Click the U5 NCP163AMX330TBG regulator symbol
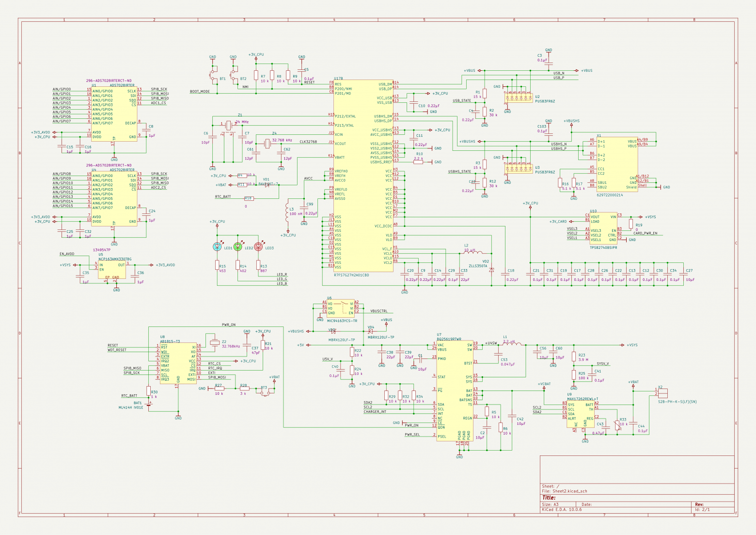This screenshot has height=535, width=756. (x=112, y=270)
